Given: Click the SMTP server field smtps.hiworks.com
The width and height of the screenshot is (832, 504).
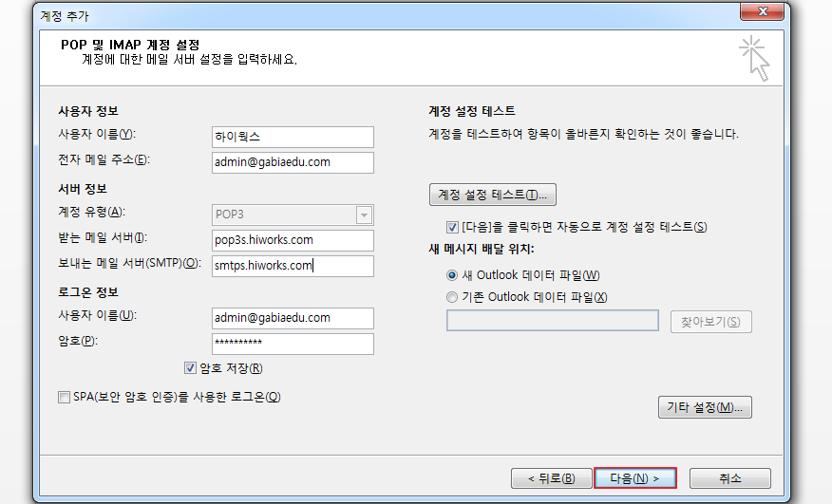Looking at the screenshot, I should pos(293,266).
